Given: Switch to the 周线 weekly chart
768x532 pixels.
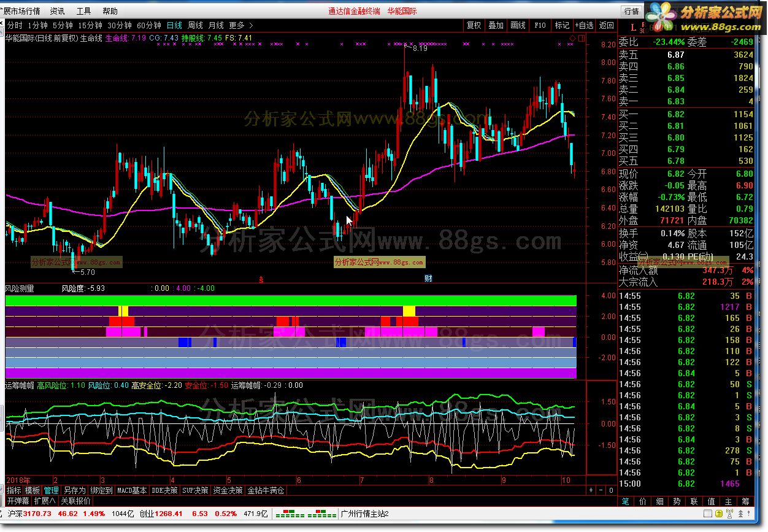Looking at the screenshot, I should 195,25.
